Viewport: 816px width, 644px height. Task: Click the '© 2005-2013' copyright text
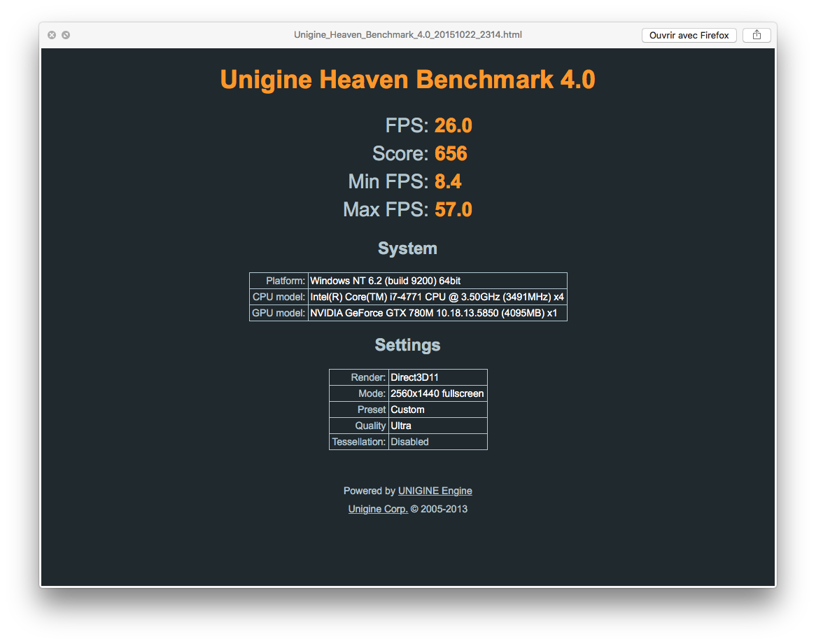coord(439,509)
